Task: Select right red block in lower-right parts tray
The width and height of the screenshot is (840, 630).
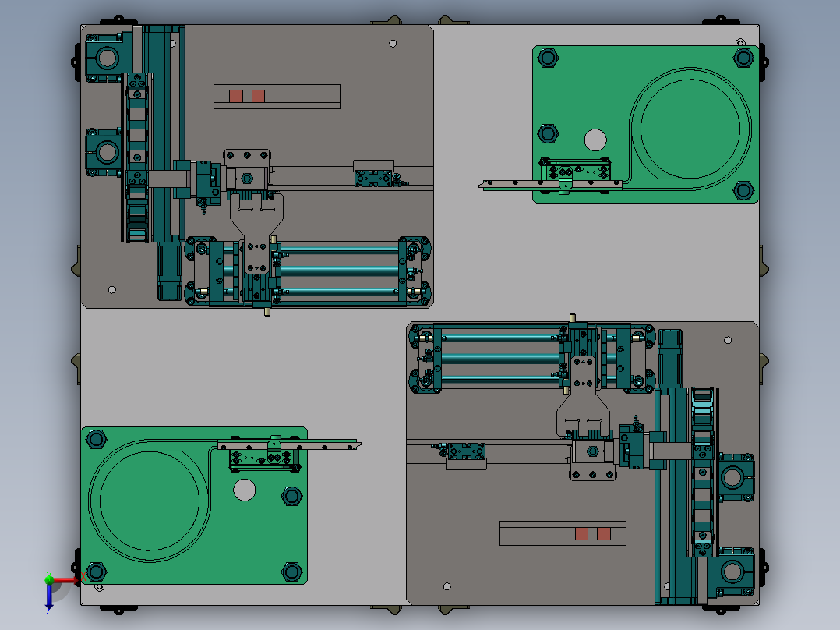Action: coord(604,533)
